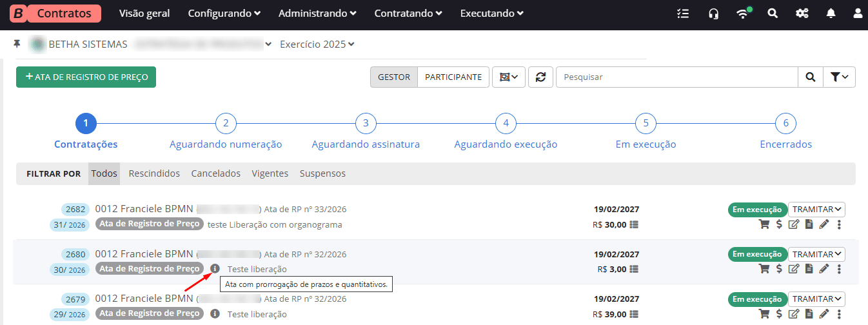Click the search magnifier next to Pesquisar
Image resolution: width=868 pixels, height=325 pixels.
coord(810,77)
